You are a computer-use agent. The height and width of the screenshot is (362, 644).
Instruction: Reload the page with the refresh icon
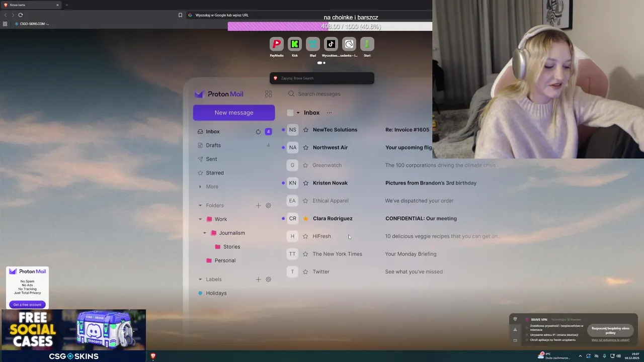pyautogui.click(x=21, y=15)
